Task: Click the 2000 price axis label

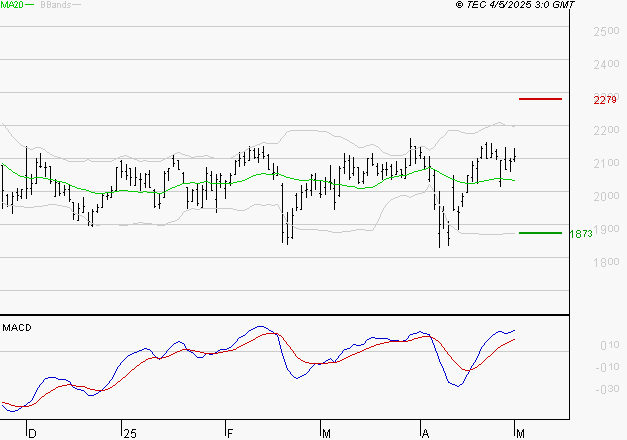Action: [606, 196]
